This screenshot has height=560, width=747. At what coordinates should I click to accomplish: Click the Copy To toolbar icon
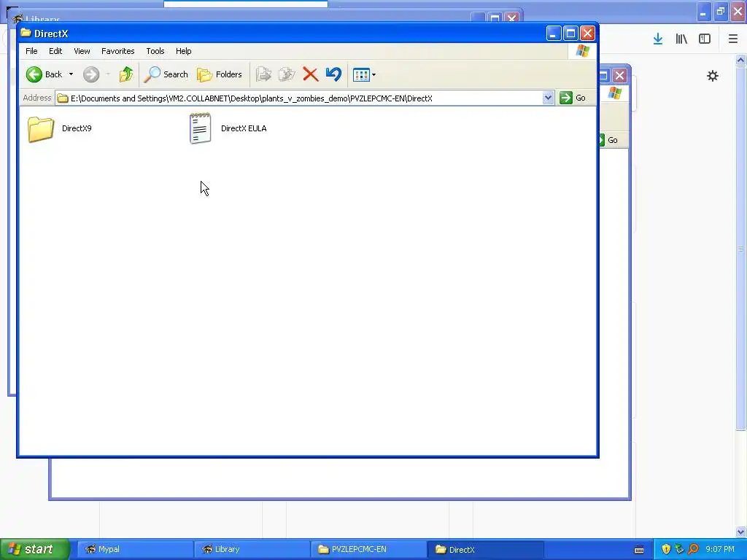click(287, 74)
